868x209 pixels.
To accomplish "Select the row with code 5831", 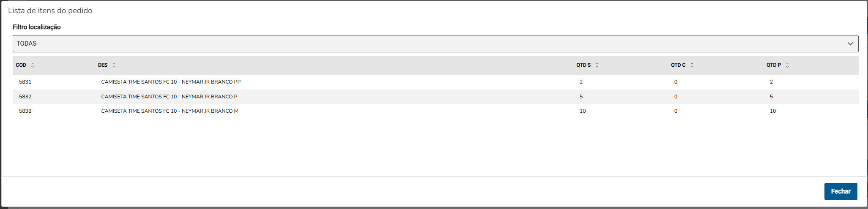I will pos(25,82).
